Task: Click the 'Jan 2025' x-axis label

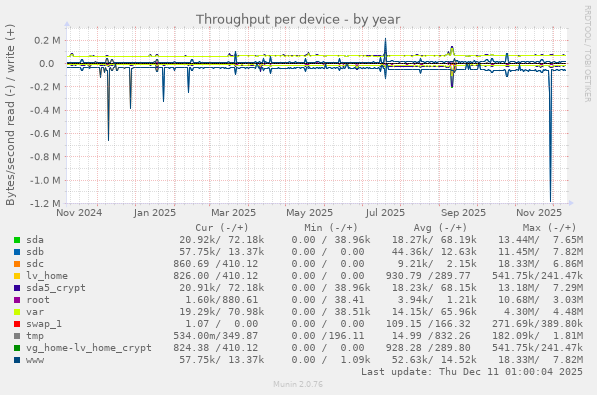Action: click(155, 213)
